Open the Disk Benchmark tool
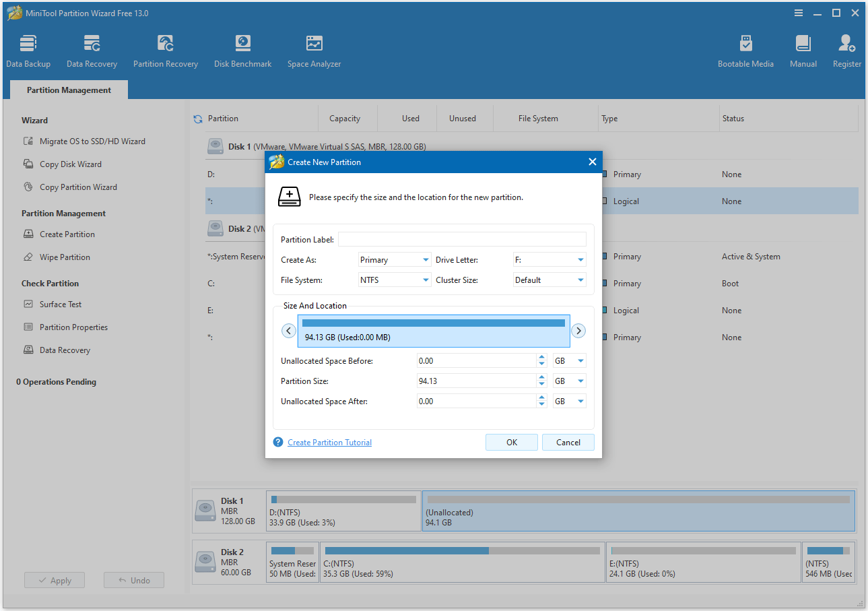This screenshot has width=868, height=611. (x=242, y=49)
